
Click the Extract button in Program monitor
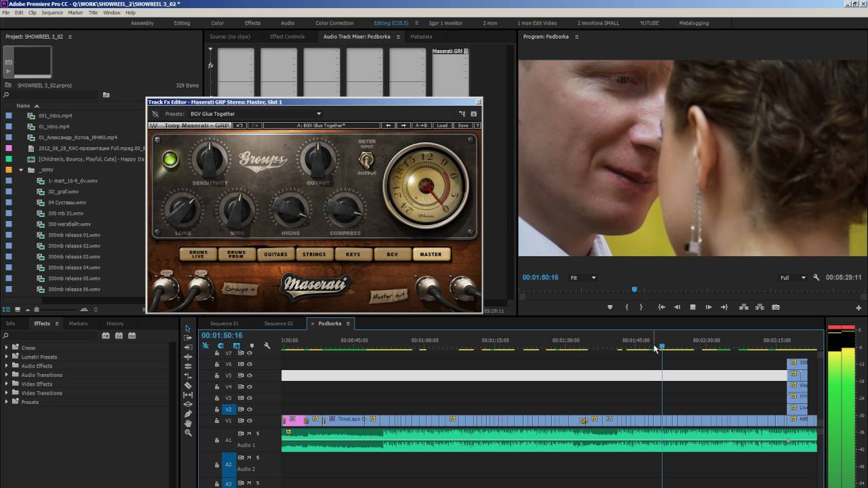759,307
